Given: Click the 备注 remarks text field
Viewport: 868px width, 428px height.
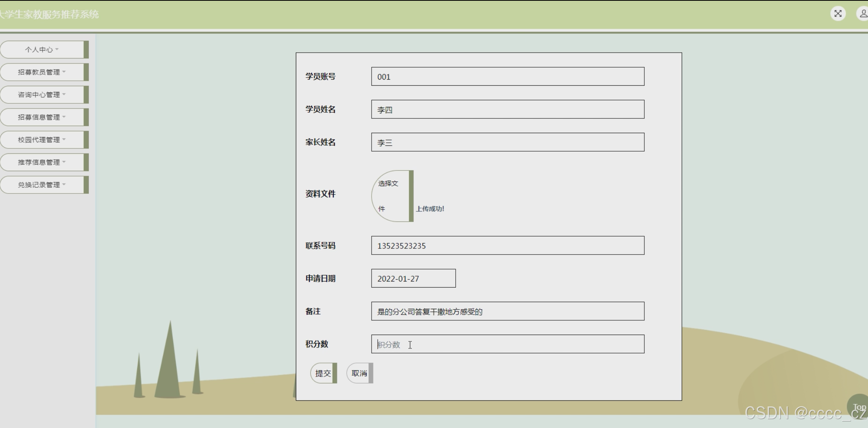Looking at the screenshot, I should pos(507,311).
